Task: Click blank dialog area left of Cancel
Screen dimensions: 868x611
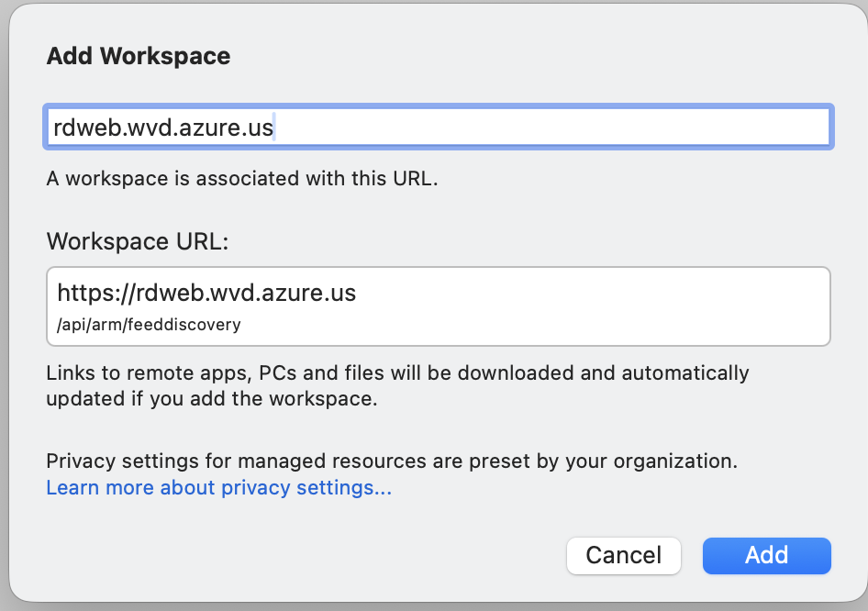Action: [x=303, y=555]
